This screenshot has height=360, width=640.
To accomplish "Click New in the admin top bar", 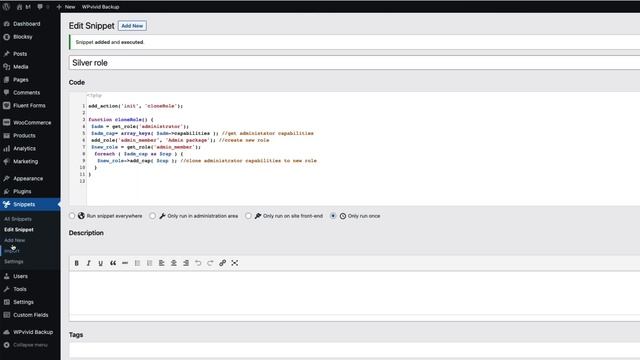I will click(66, 7).
